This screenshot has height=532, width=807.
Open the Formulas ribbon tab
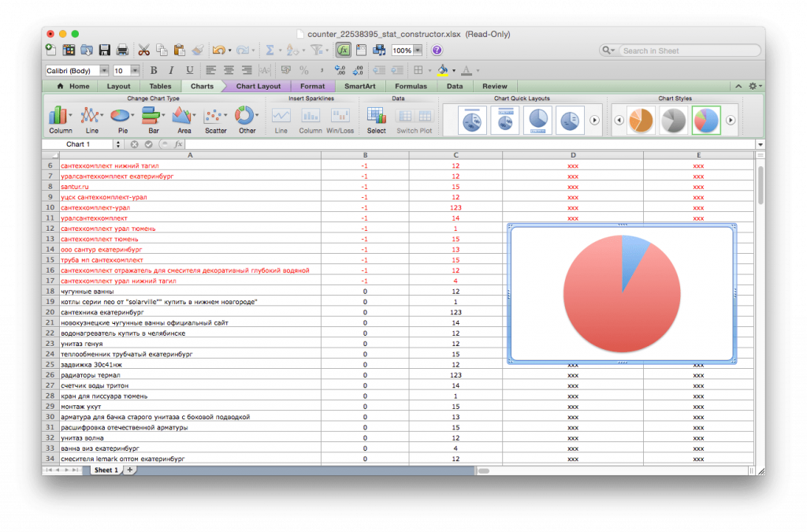(x=411, y=86)
